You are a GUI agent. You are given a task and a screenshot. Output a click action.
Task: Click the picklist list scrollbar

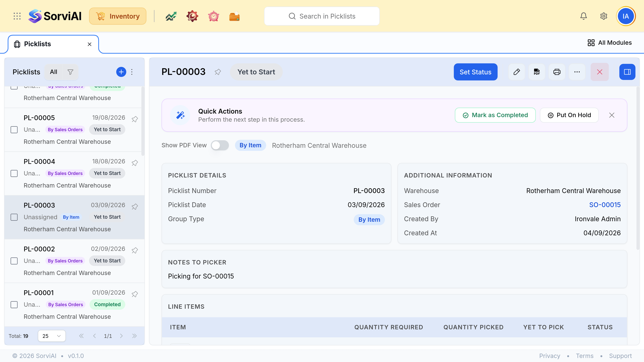click(x=143, y=121)
